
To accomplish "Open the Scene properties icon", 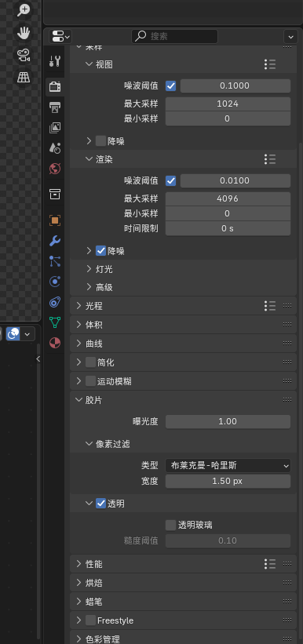I will 55,147.
